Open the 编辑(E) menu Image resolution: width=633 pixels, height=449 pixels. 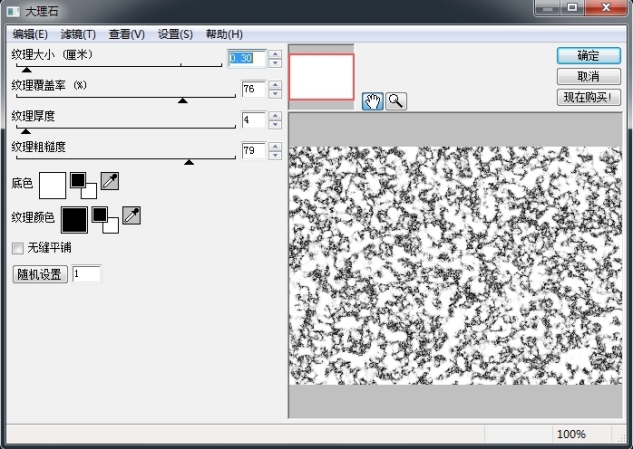click(x=30, y=34)
